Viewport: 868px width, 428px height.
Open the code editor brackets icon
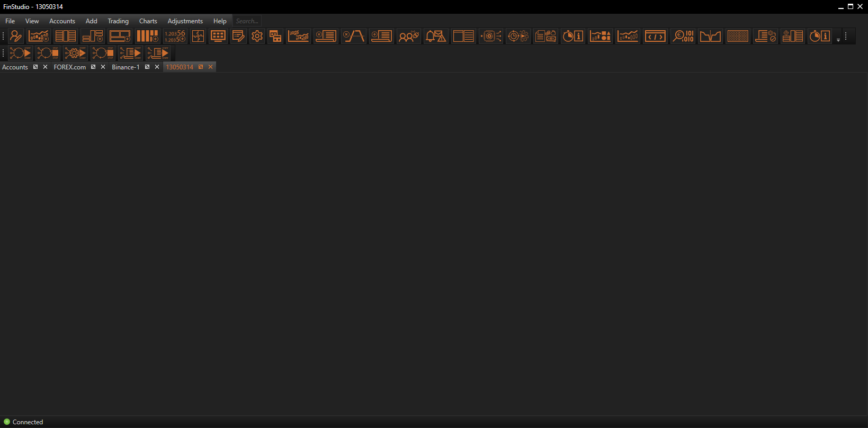coord(655,36)
